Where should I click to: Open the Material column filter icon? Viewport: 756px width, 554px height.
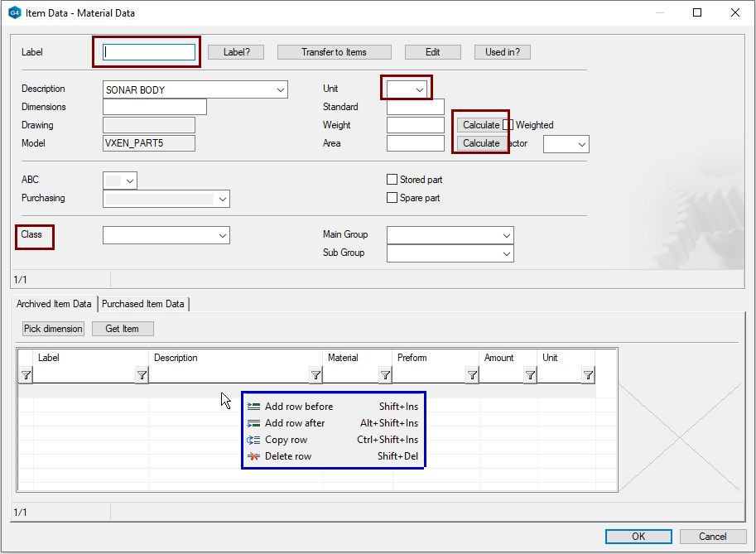(x=385, y=376)
